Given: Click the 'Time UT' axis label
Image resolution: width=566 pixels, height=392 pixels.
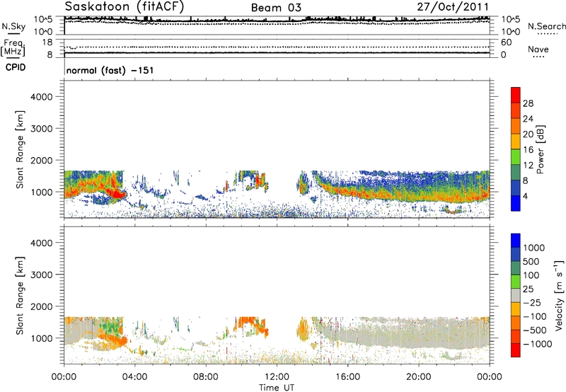Looking at the screenshot, I should pyautogui.click(x=277, y=388).
